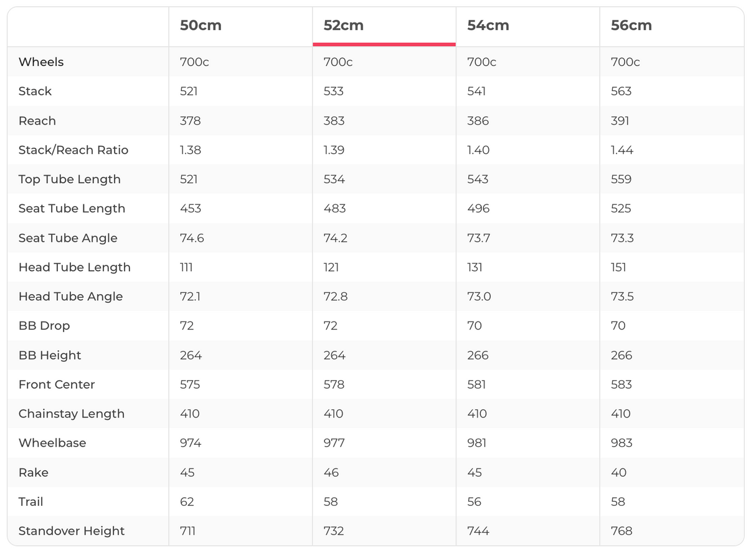
Task: Select the 52cm Reach value 383
Action: (334, 121)
